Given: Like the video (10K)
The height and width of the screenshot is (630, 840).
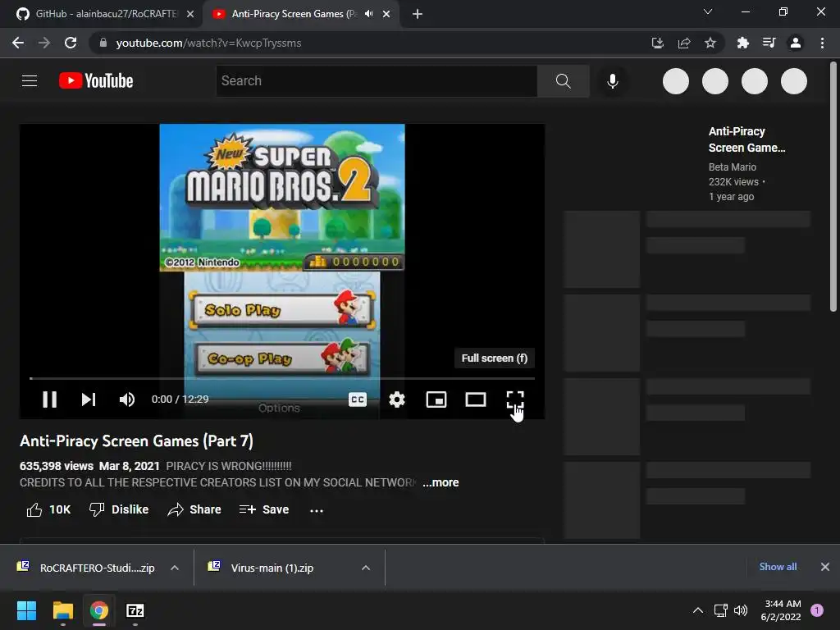Looking at the screenshot, I should (48, 509).
